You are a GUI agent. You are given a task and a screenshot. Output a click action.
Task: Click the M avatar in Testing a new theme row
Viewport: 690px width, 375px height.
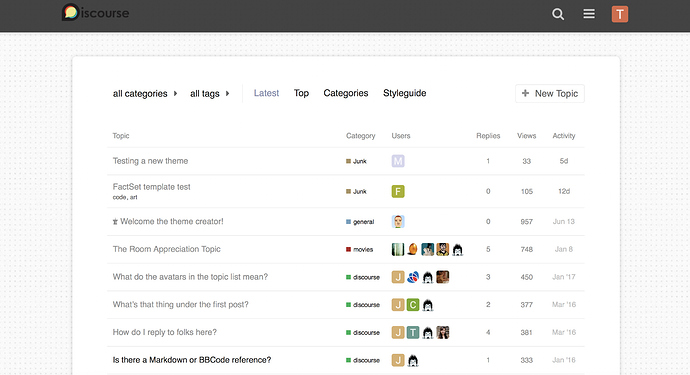398,161
